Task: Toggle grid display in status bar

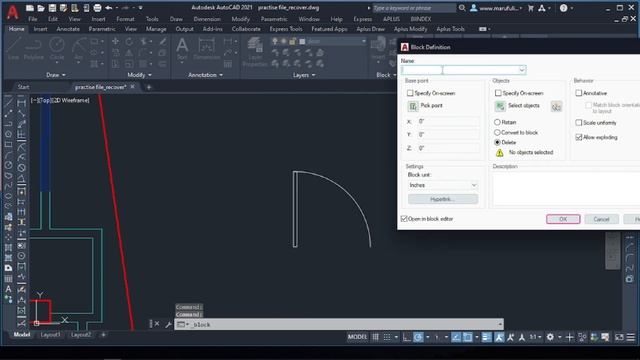Action: point(376,337)
